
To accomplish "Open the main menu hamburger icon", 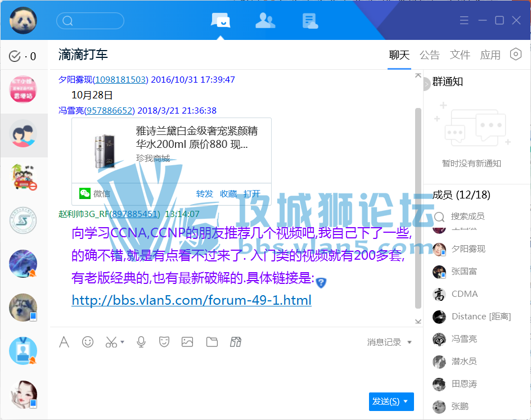I will [x=464, y=20].
